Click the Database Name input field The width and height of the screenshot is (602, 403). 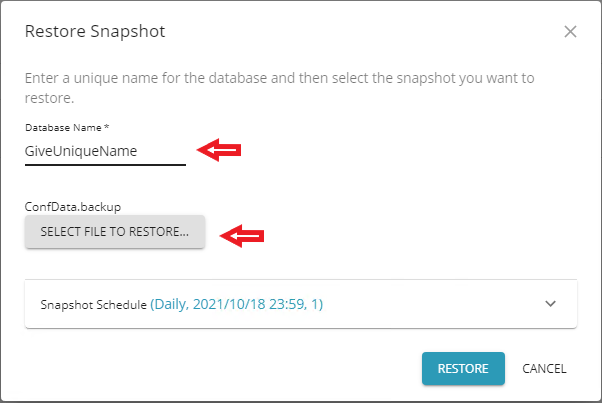coord(105,151)
